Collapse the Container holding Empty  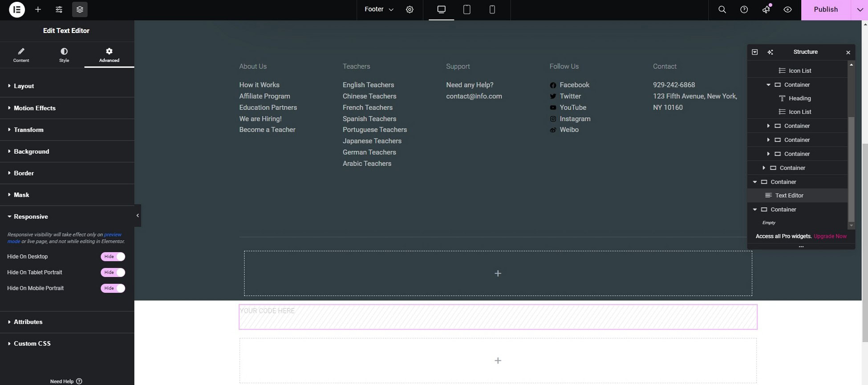point(755,209)
